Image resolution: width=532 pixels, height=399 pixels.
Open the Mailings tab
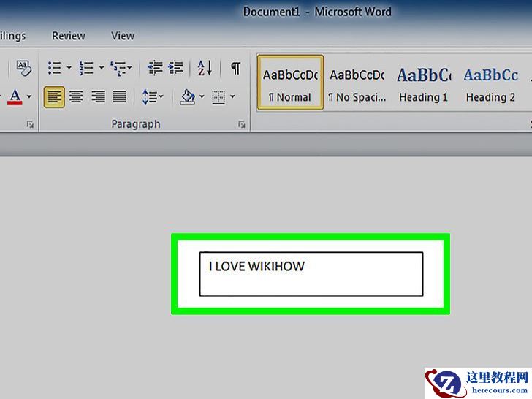(x=12, y=36)
